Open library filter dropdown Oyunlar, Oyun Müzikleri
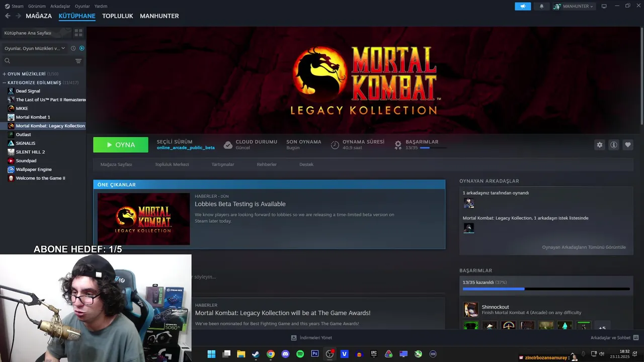The height and width of the screenshot is (362, 644). (x=35, y=48)
